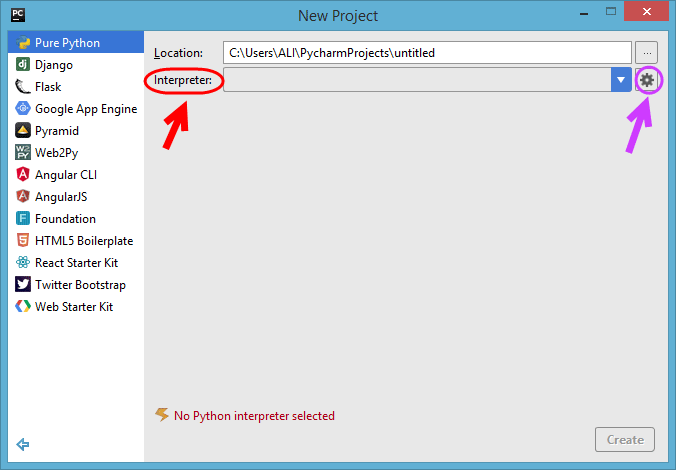The width and height of the screenshot is (676, 470).
Task: Click the Interpreter: label
Action: [183, 80]
